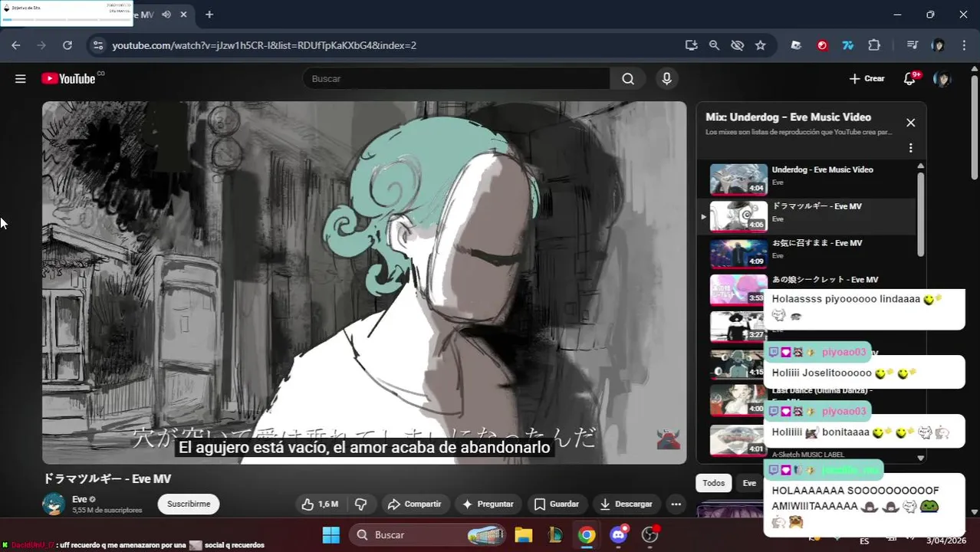This screenshot has height=552, width=980.
Task: Click the Compartir share button
Action: click(414, 504)
